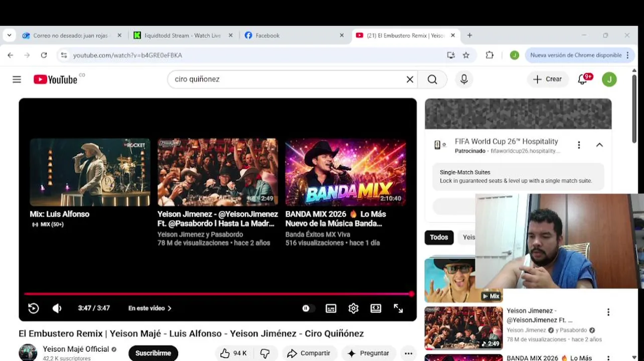The width and height of the screenshot is (644, 361).
Task: Click 'Banda Éxitos MX Viva' channel text
Action: pos(317,235)
